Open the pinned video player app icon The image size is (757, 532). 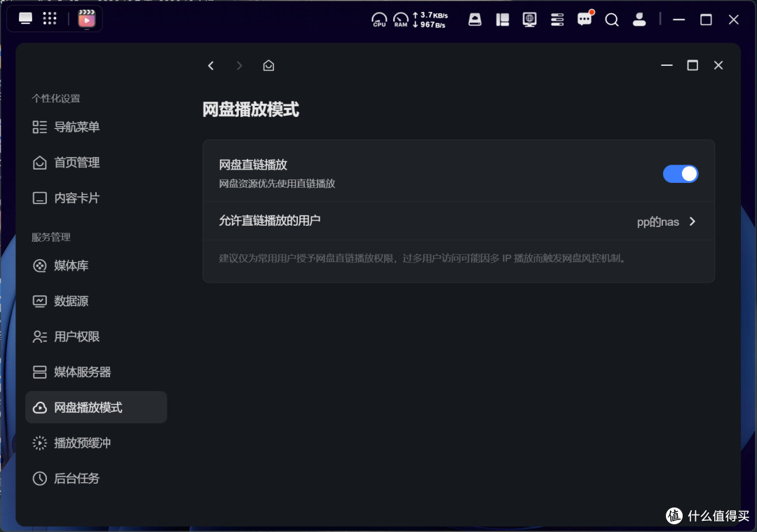(x=87, y=20)
